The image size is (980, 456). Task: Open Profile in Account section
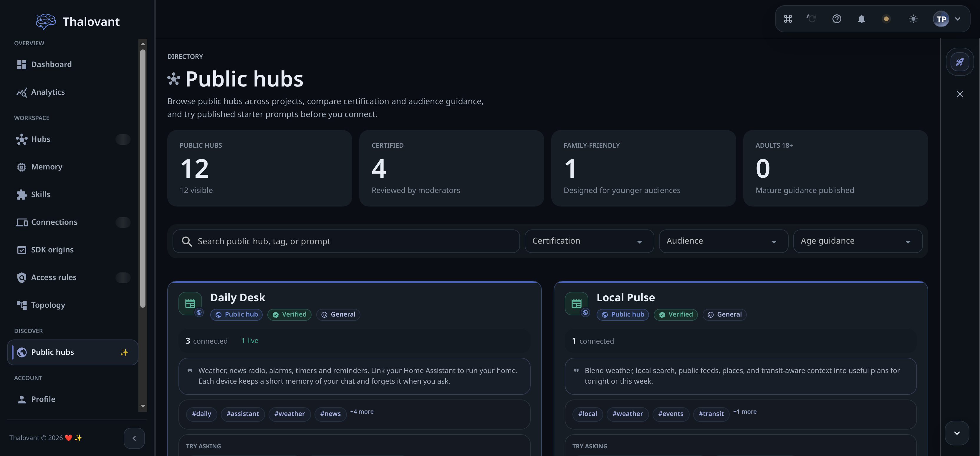click(72, 400)
